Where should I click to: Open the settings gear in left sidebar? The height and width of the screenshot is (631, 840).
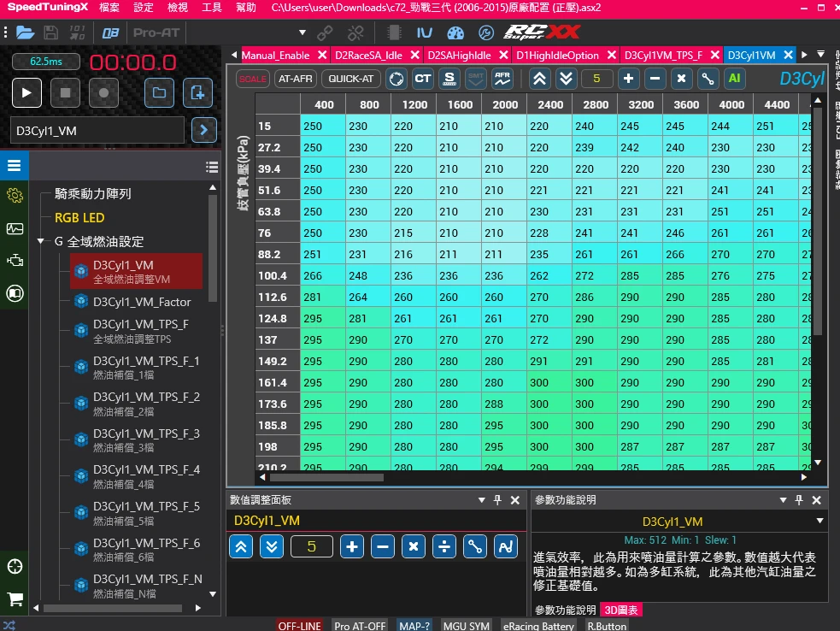tap(15, 196)
